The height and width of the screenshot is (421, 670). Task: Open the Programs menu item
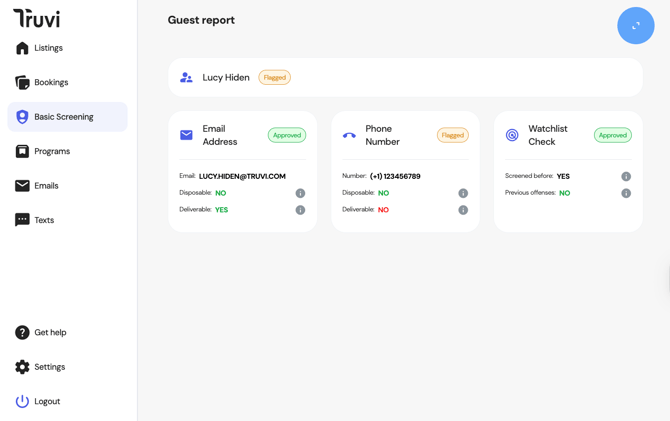click(68, 151)
